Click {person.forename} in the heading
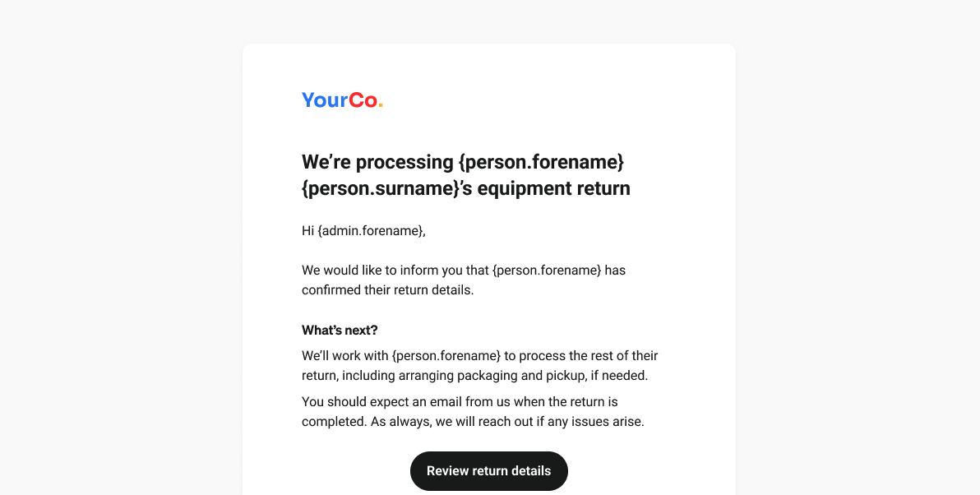Image resolution: width=980 pixels, height=495 pixels. pos(541,162)
